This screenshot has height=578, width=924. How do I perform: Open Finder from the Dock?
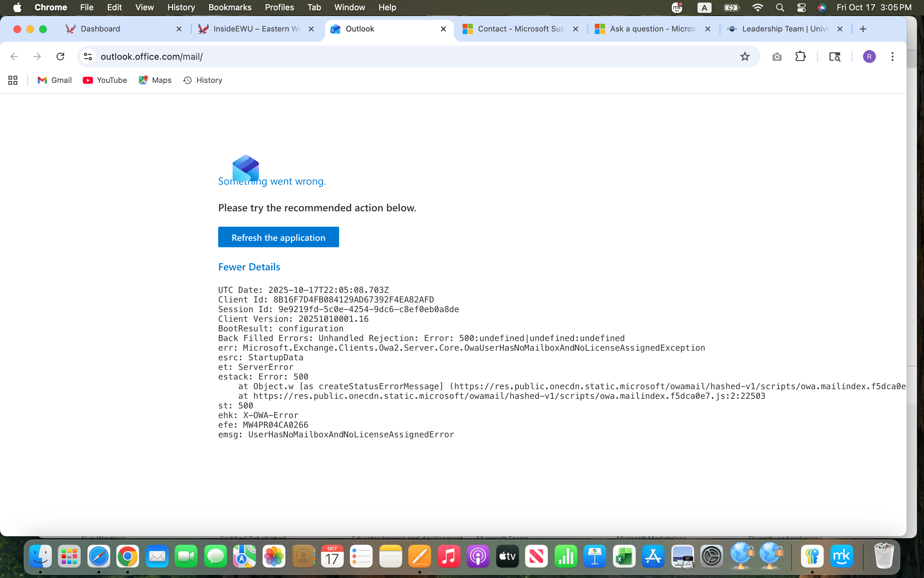(x=40, y=556)
